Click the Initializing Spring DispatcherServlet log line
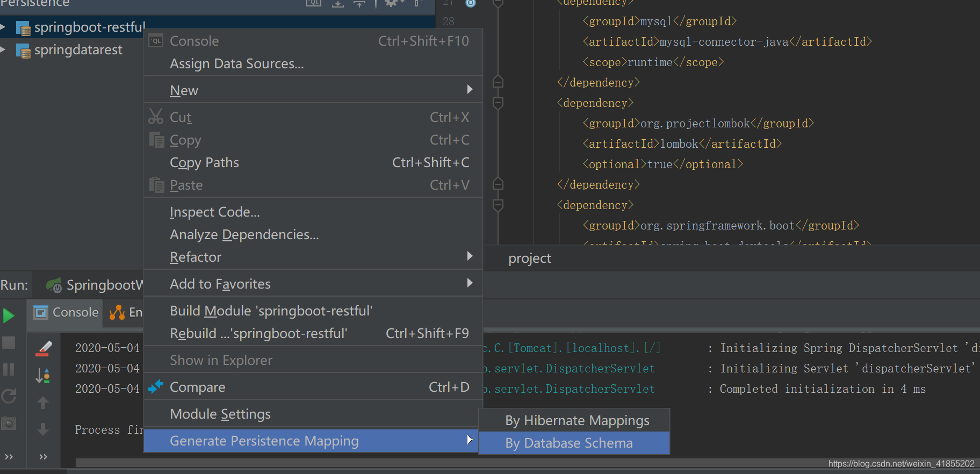Screen dimensions: 980x474 850,348
